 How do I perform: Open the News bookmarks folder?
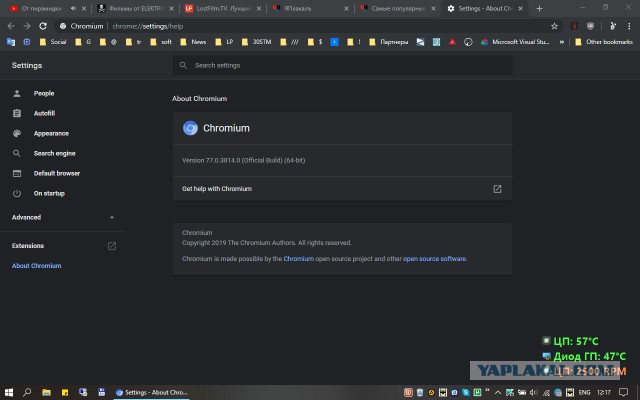point(193,42)
